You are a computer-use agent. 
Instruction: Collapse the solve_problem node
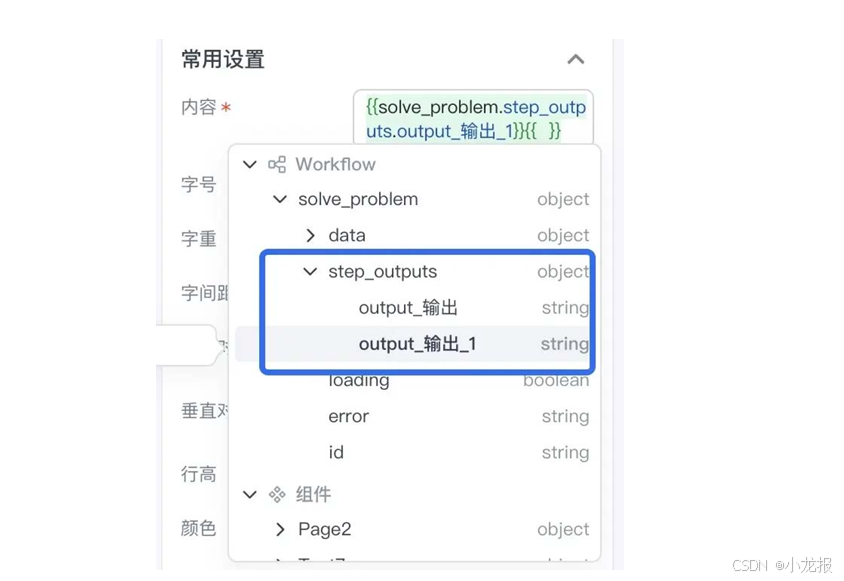(x=280, y=199)
